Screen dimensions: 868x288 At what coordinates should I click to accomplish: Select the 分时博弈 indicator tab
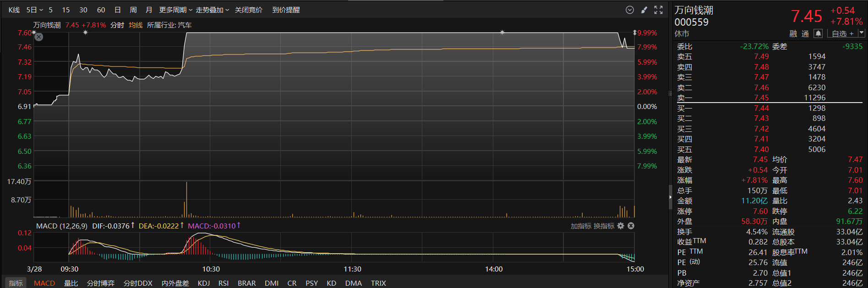[x=101, y=283]
